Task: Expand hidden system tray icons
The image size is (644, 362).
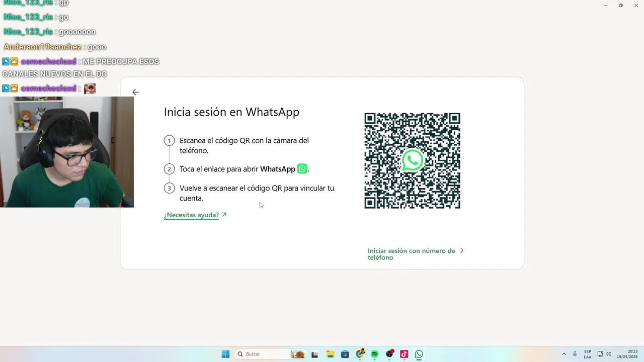Action: click(564, 354)
